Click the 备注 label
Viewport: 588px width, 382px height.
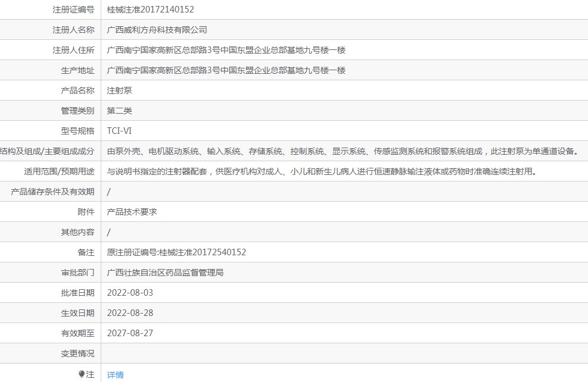tap(86, 252)
